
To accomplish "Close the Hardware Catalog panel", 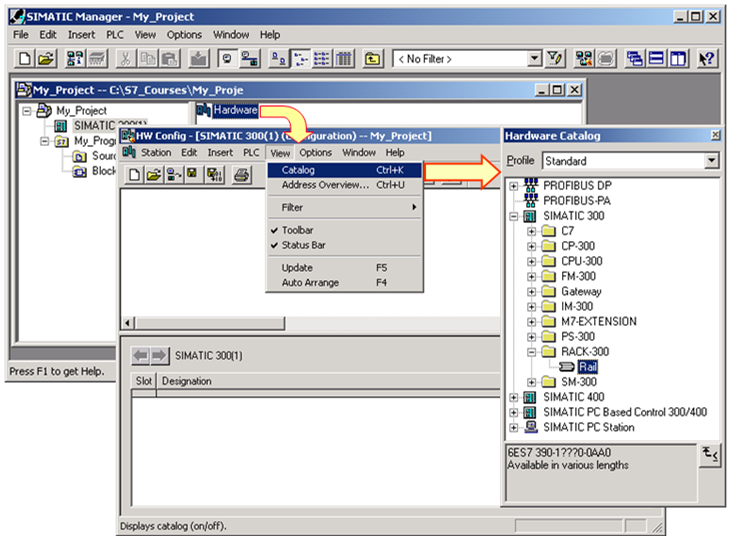I will point(715,135).
